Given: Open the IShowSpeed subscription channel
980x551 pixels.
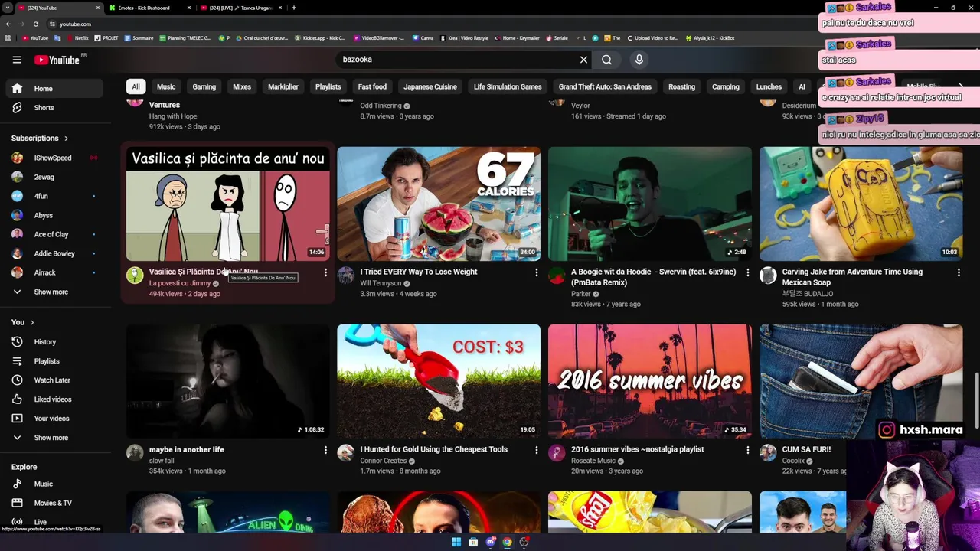Looking at the screenshot, I should pyautogui.click(x=53, y=158).
